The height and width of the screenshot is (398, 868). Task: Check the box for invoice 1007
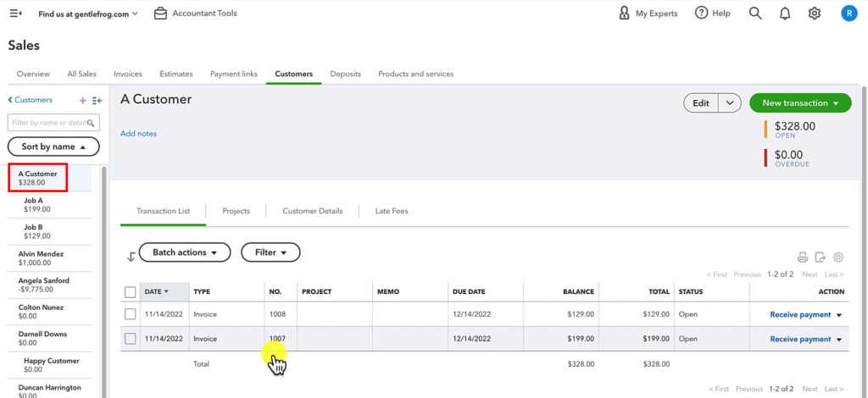(130, 339)
